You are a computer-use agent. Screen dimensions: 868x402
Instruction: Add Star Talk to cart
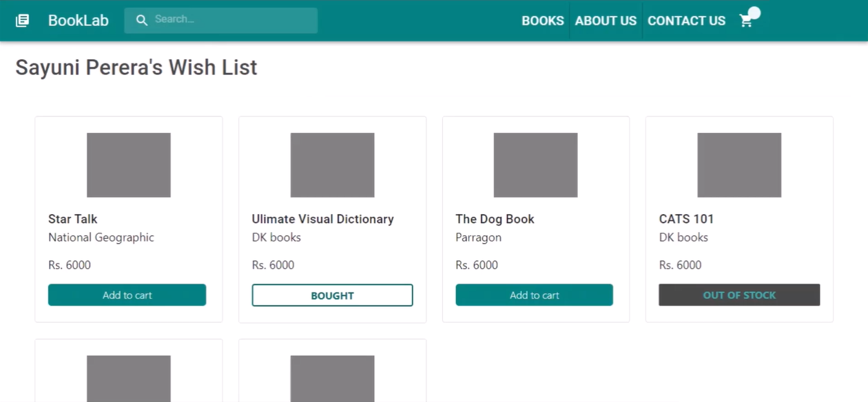coord(127,295)
